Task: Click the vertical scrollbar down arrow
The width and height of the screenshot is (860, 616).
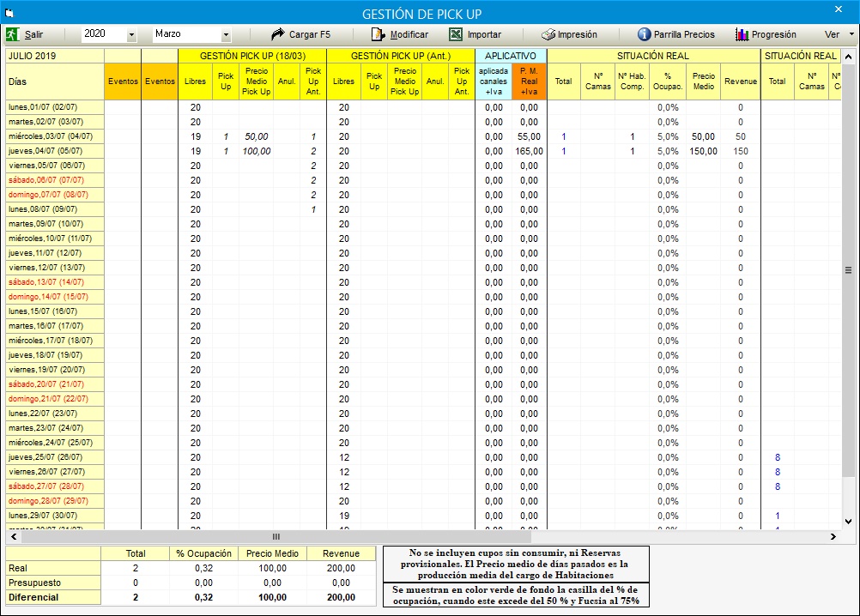Action: click(x=848, y=522)
